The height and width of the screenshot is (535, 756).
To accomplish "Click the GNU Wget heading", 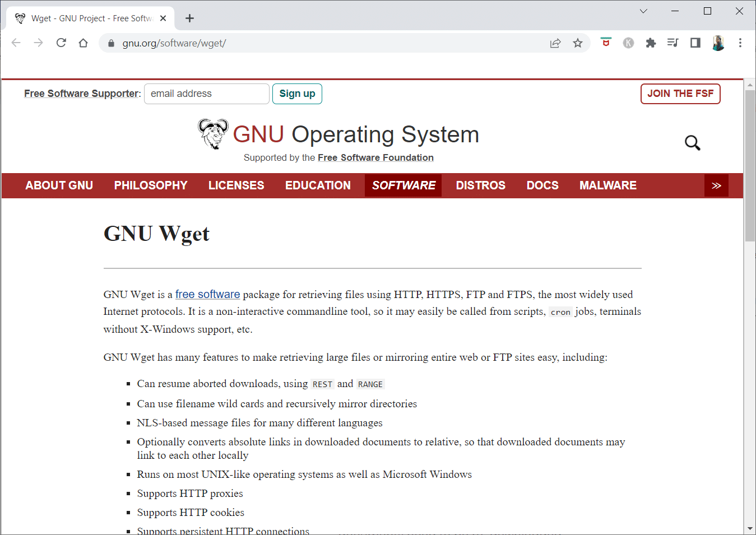I will click(x=156, y=234).
